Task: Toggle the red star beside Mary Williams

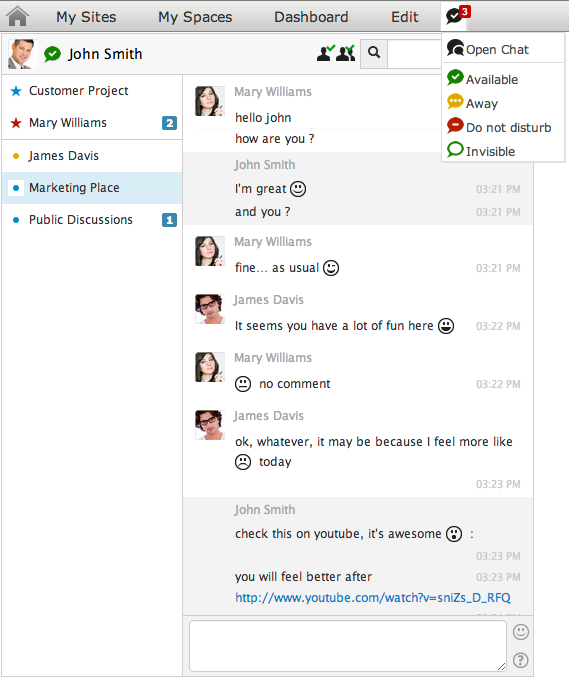Action: tap(16, 123)
